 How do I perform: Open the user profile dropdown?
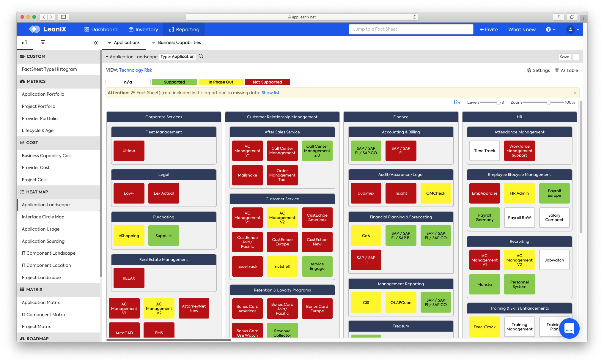tap(571, 29)
